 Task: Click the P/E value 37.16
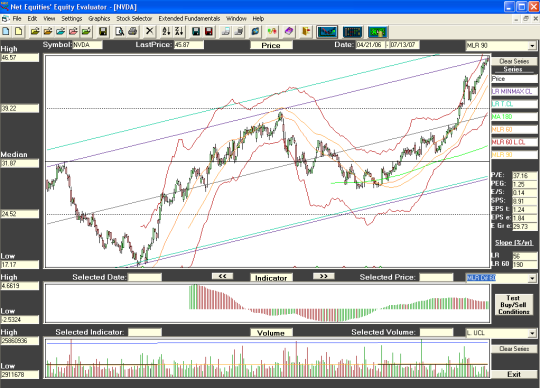coord(525,176)
